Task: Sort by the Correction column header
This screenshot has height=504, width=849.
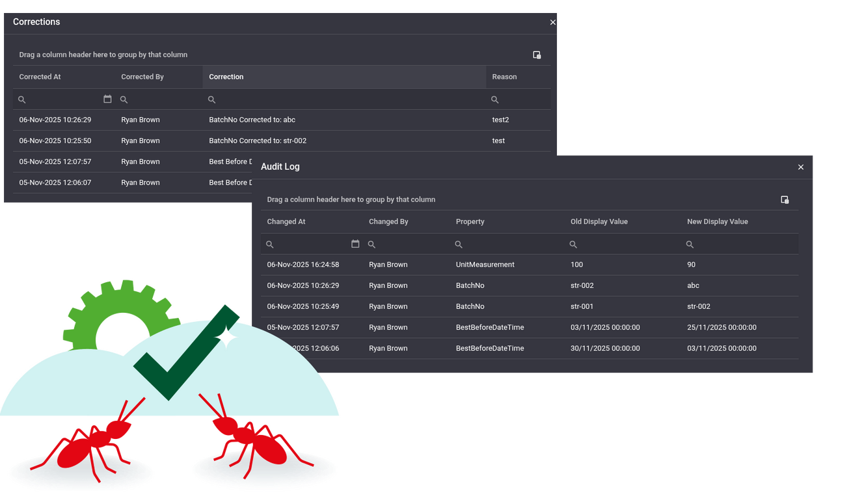Action: [x=226, y=77]
